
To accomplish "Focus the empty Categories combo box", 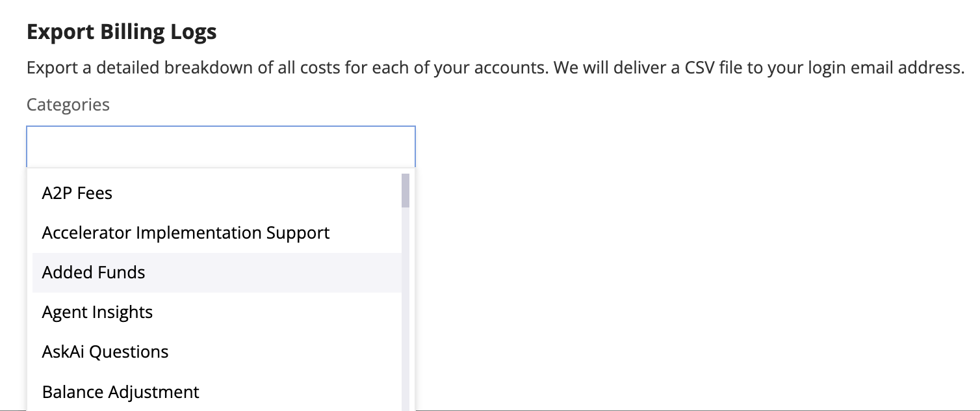I will [x=220, y=147].
